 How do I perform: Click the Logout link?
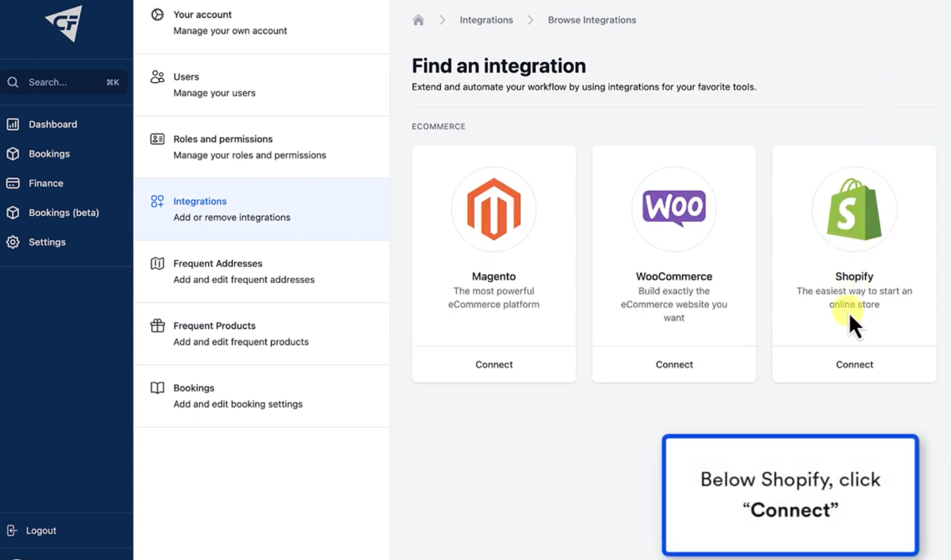41,531
